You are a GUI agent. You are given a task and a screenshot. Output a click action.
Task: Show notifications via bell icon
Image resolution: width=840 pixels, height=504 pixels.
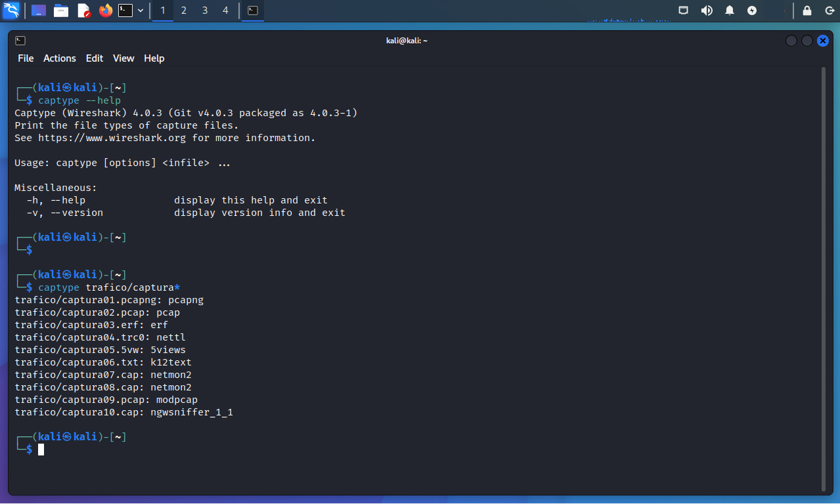coord(730,10)
